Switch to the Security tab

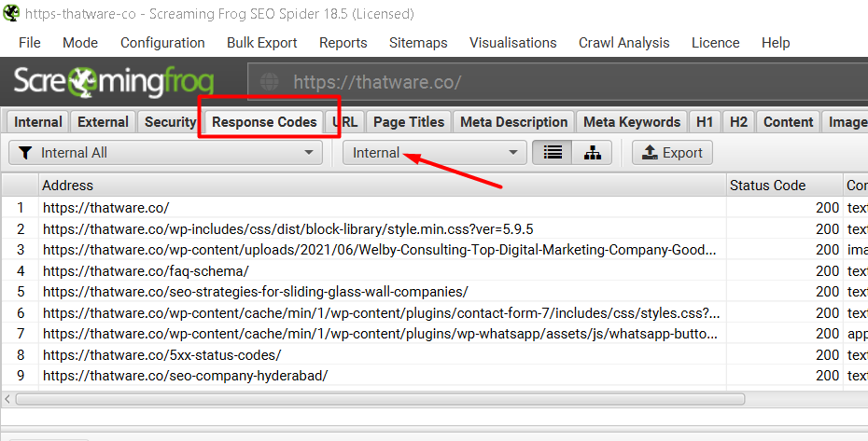(171, 122)
